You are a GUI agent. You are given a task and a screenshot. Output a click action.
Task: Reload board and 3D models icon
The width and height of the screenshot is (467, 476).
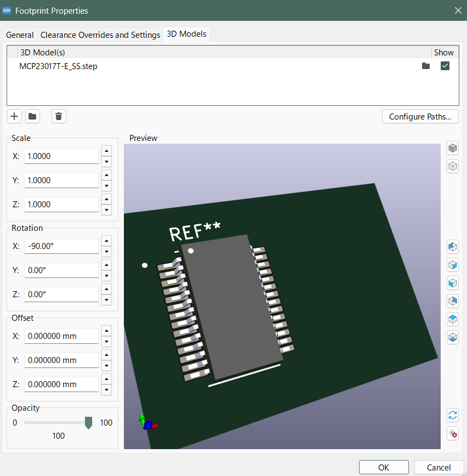[453, 415]
